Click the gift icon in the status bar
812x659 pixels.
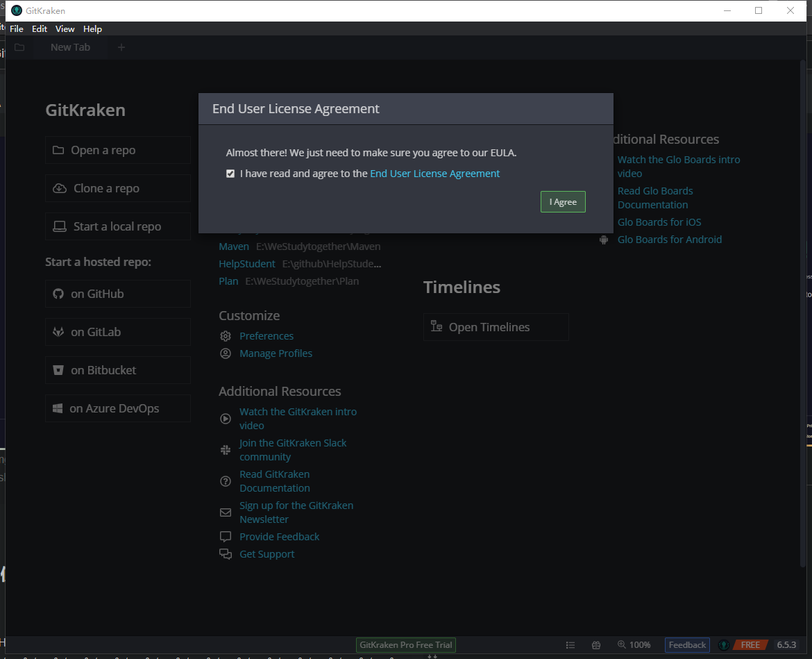coord(595,644)
